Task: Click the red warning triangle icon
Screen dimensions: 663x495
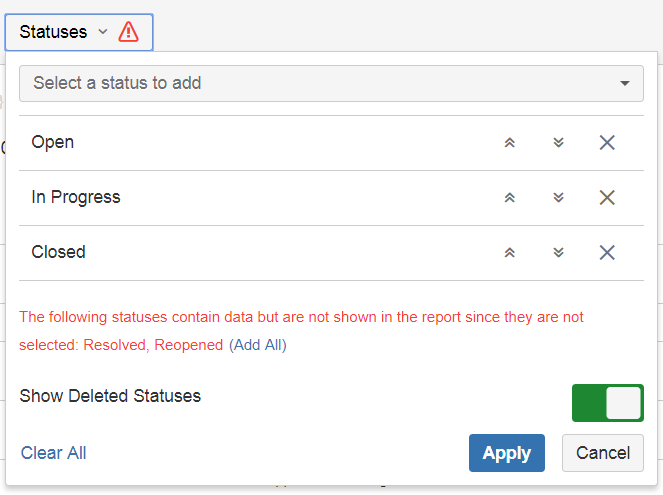Action: click(x=129, y=32)
